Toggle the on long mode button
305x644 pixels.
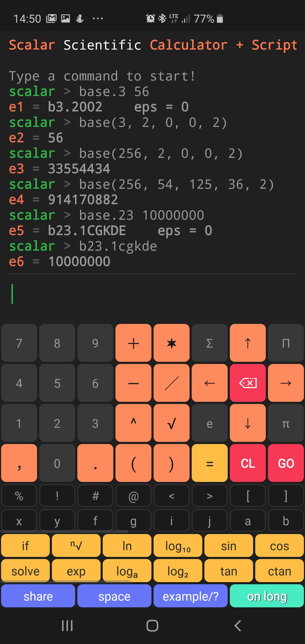point(267,596)
